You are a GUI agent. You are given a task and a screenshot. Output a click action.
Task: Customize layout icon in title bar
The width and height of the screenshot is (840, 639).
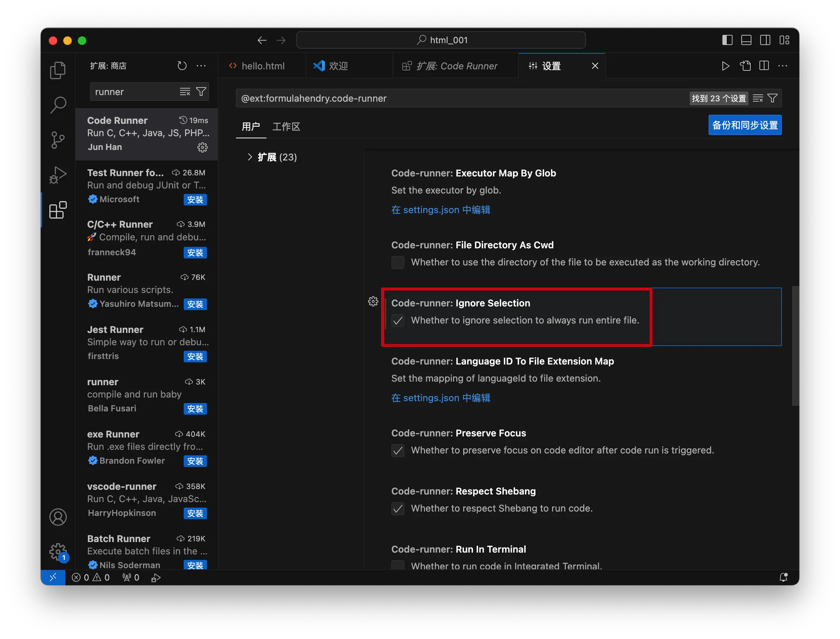click(784, 40)
